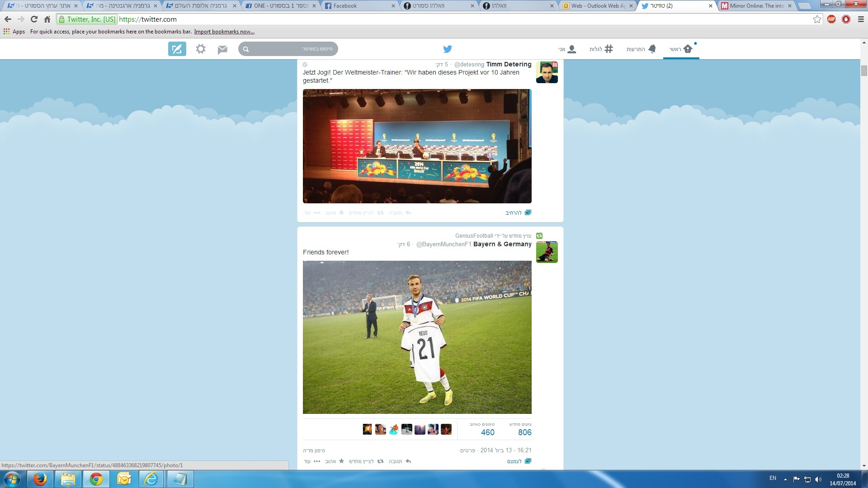Image resolution: width=868 pixels, height=488 pixels.
Task: Open the Twitter settings gear menu
Action: point(201,49)
